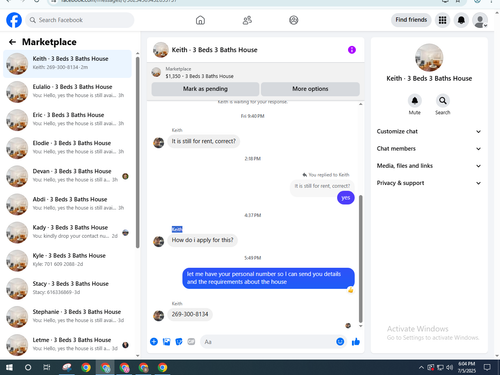Screen dimensions: 500x375
Task: Click Keith's 'It is still for rent, correct?' message
Action: 204,141
